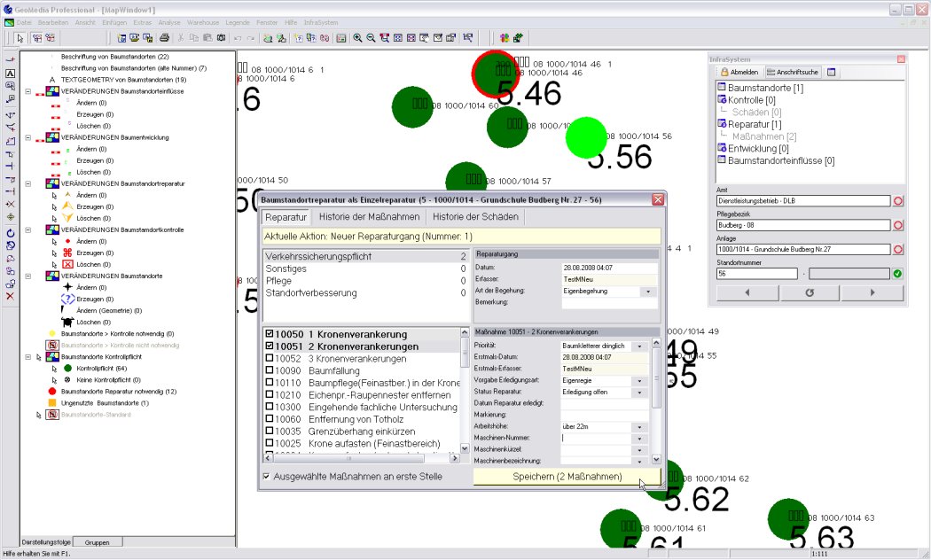
Task: Click the padlock Abmelden icon
Action: click(724, 72)
